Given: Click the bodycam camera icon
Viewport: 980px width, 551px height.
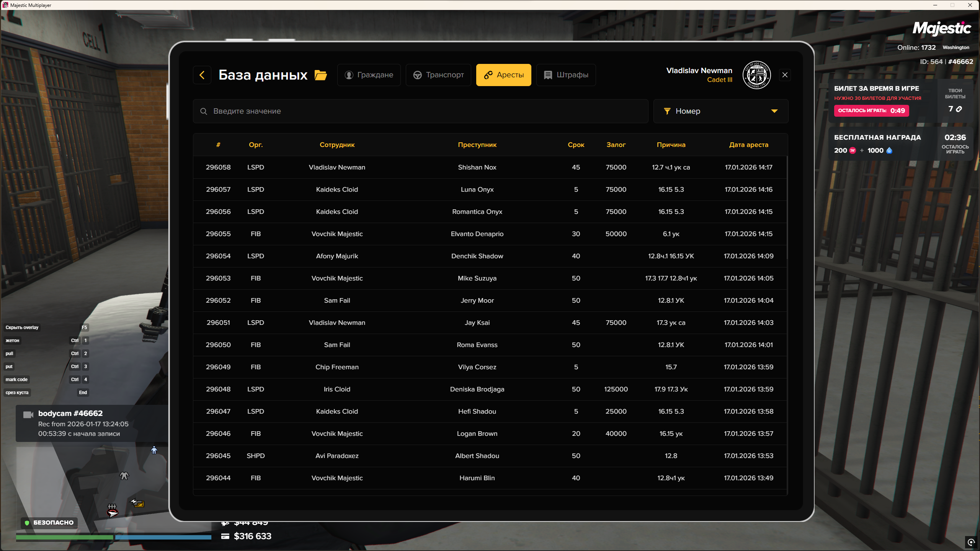Looking at the screenshot, I should (28, 415).
